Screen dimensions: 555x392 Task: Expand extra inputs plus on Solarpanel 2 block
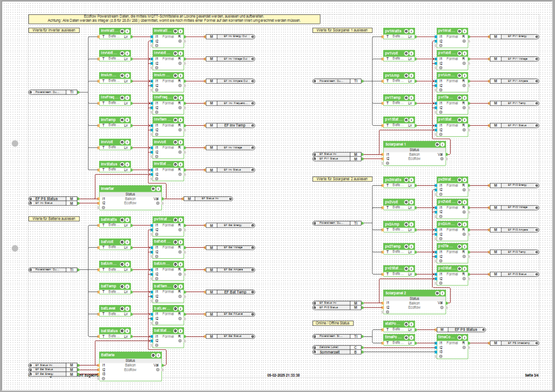[x=387, y=312]
